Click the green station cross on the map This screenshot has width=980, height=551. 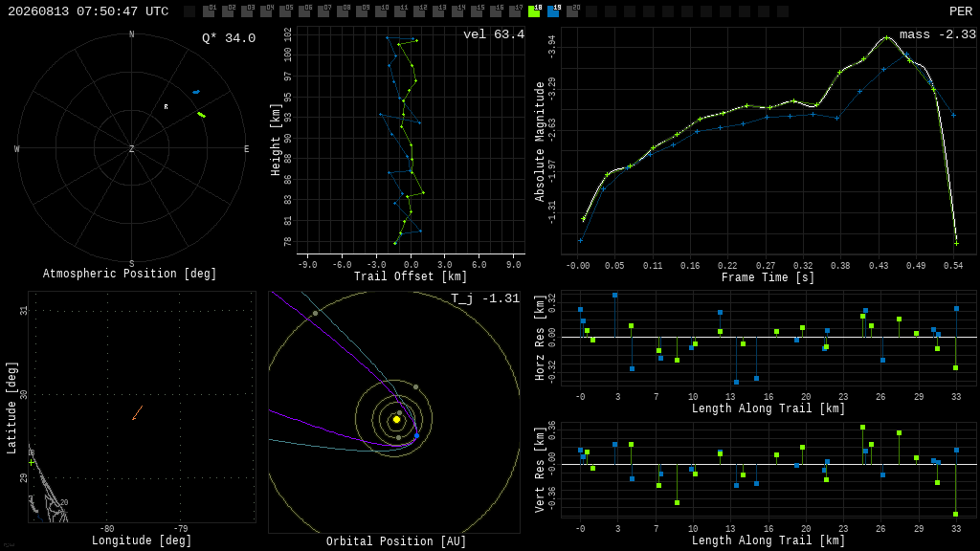point(32,462)
